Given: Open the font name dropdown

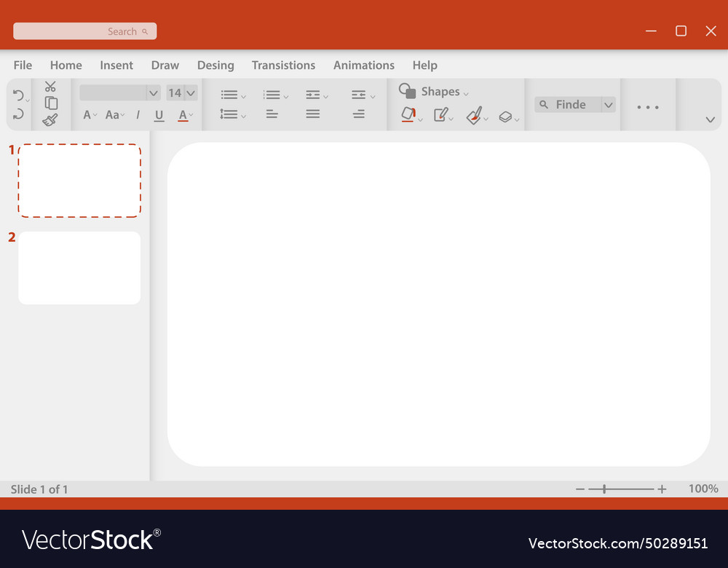Looking at the screenshot, I should pos(153,93).
